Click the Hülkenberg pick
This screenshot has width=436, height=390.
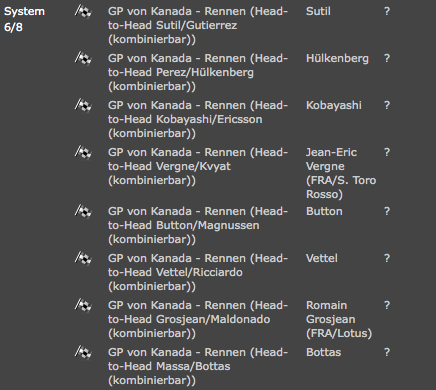click(x=337, y=59)
